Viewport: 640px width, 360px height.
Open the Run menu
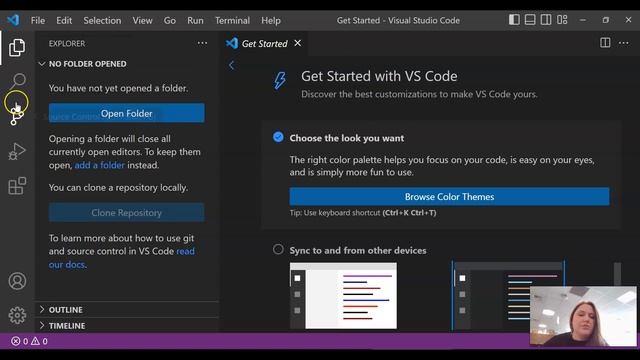pos(195,20)
